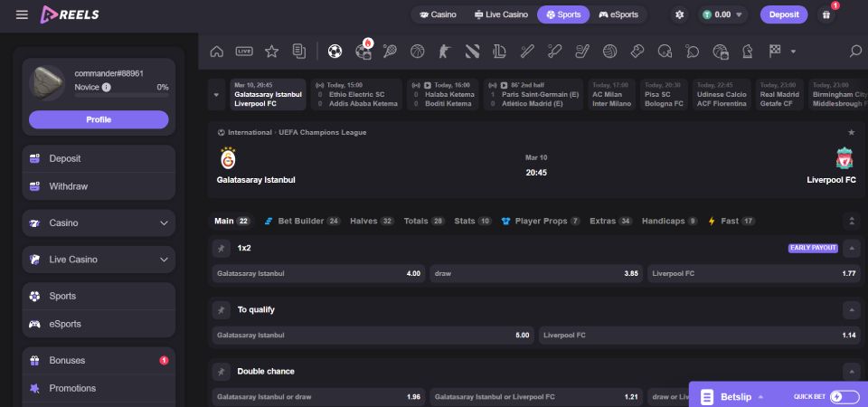868x407 pixels.
Task: Expand more sports dropdown arrow
Action: 793,52
